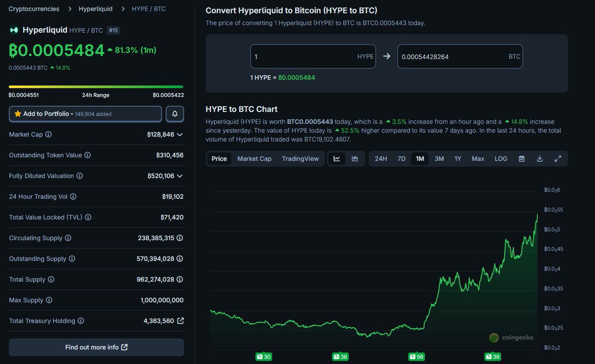Switch to candlestick chart view icon

click(x=355, y=159)
